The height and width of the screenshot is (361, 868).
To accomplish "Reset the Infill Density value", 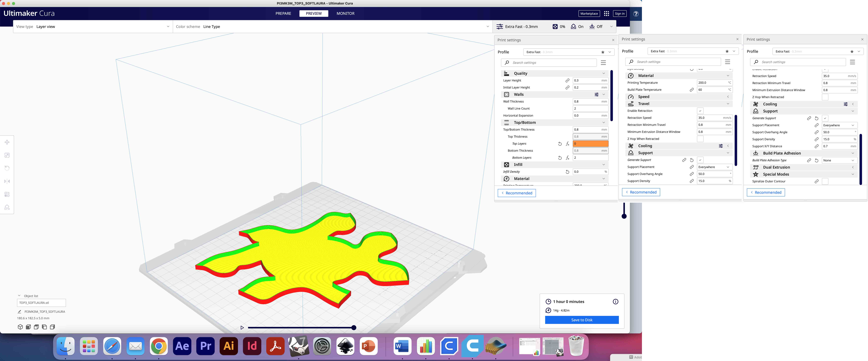I will [x=567, y=172].
